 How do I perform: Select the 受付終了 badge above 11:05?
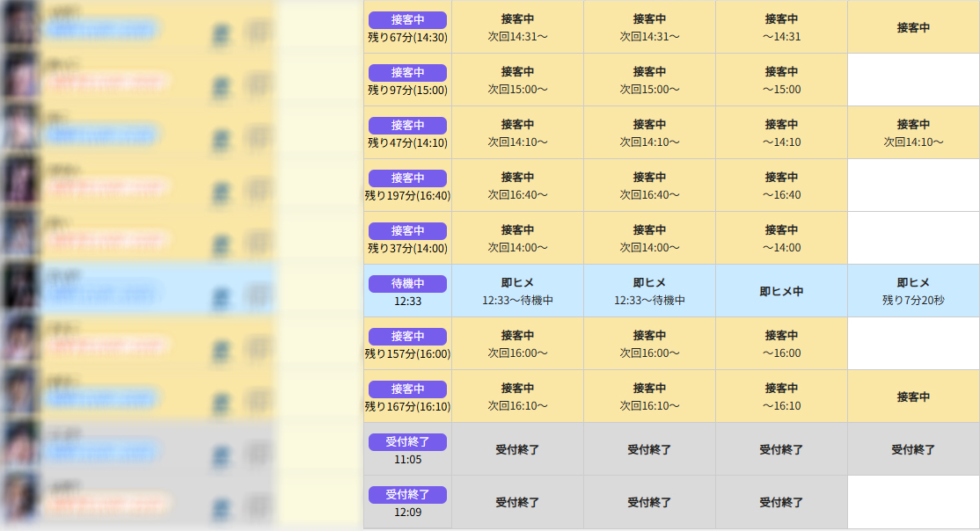click(407, 441)
